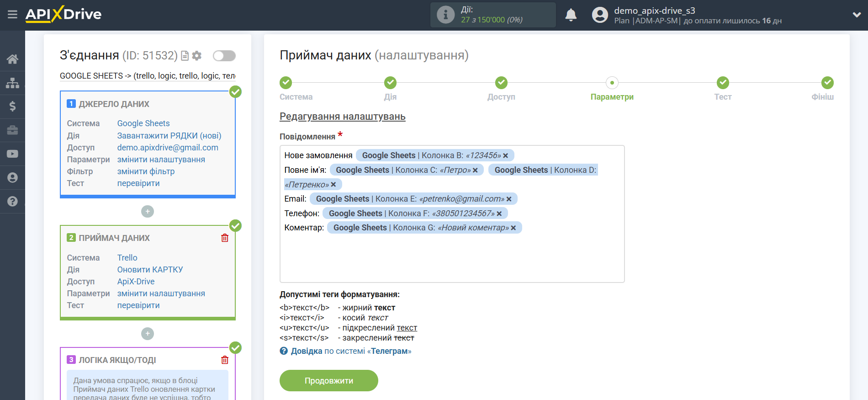Click source змінити налаштування link
Viewport: 868px width, 400px height.
click(161, 160)
